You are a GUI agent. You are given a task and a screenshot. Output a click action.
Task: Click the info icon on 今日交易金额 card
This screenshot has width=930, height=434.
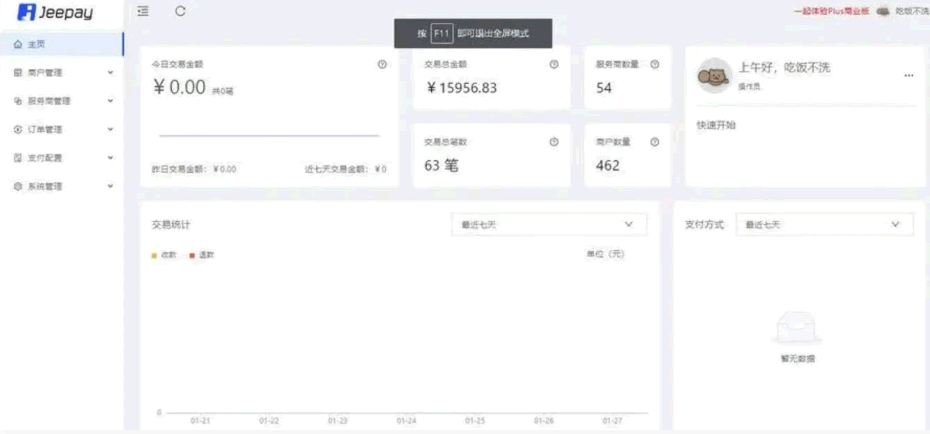[382, 64]
